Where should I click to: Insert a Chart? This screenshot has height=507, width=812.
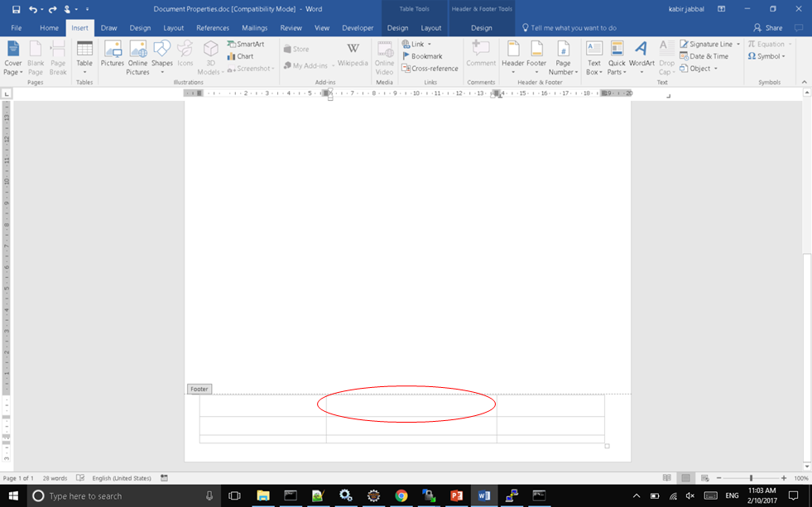tap(240, 56)
